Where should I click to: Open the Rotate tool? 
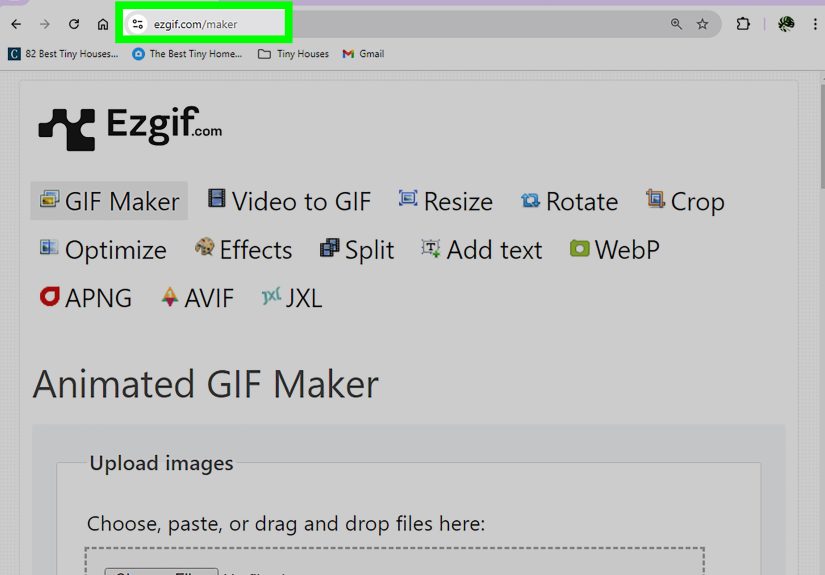coord(569,201)
